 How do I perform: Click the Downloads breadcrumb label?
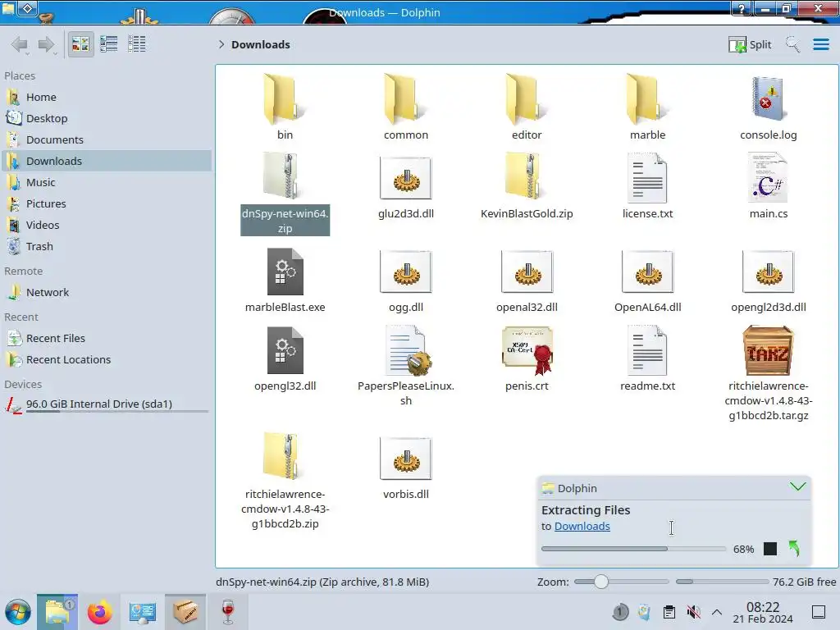click(x=260, y=44)
